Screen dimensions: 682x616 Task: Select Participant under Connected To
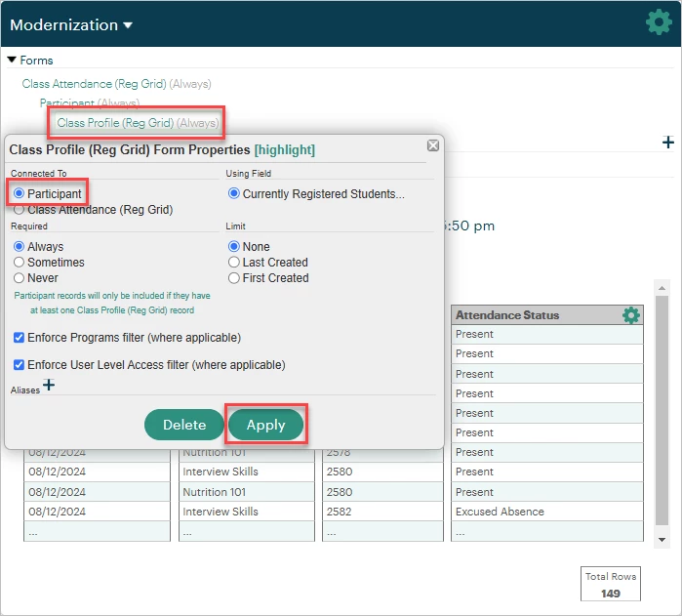(x=19, y=193)
